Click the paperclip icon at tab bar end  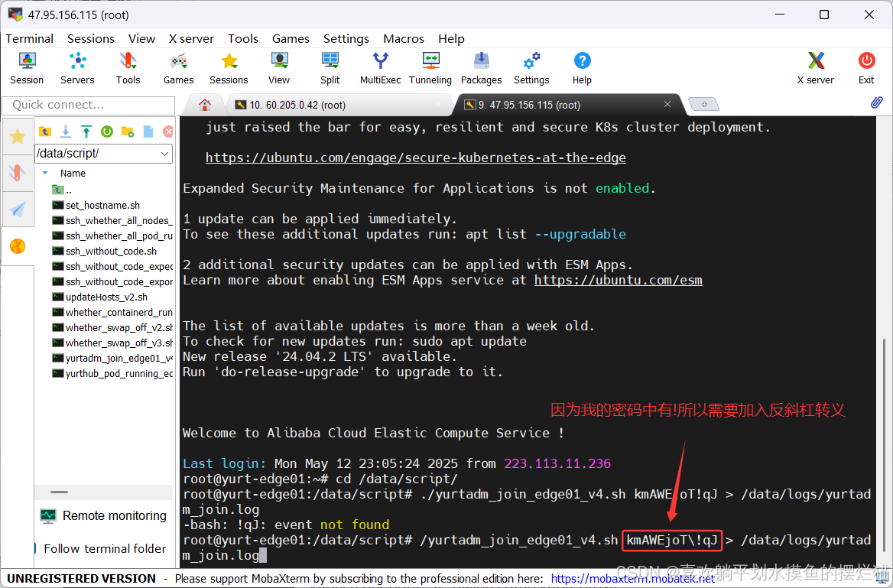876,102
